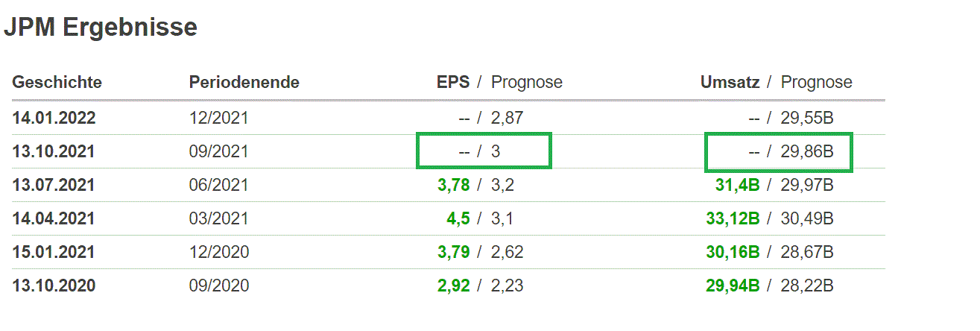The width and height of the screenshot is (980, 331).
Task: Click the 06/2021 period end cell
Action: tap(218, 185)
